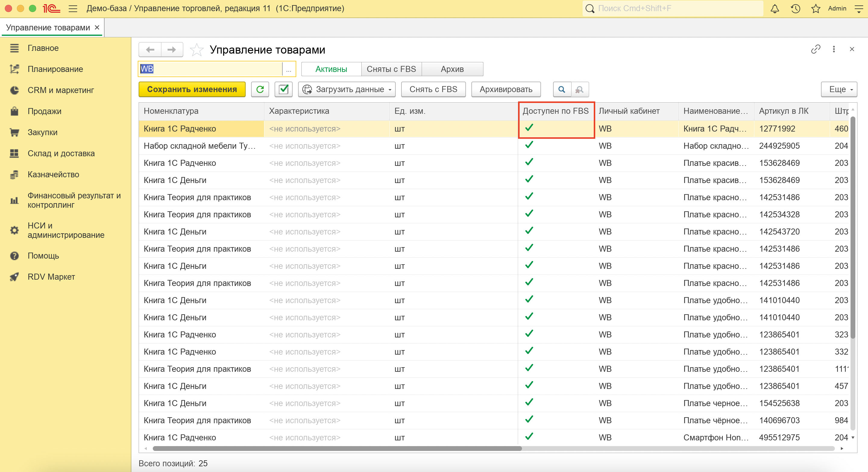
Task: Open the hamburger main menu icon
Action: (x=73, y=8)
